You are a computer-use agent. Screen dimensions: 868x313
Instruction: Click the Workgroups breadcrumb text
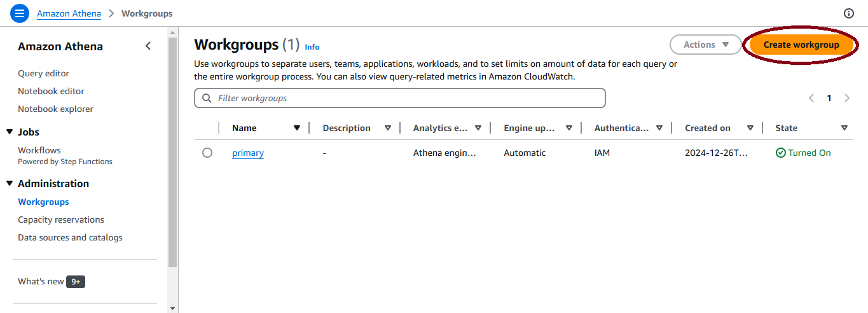147,13
